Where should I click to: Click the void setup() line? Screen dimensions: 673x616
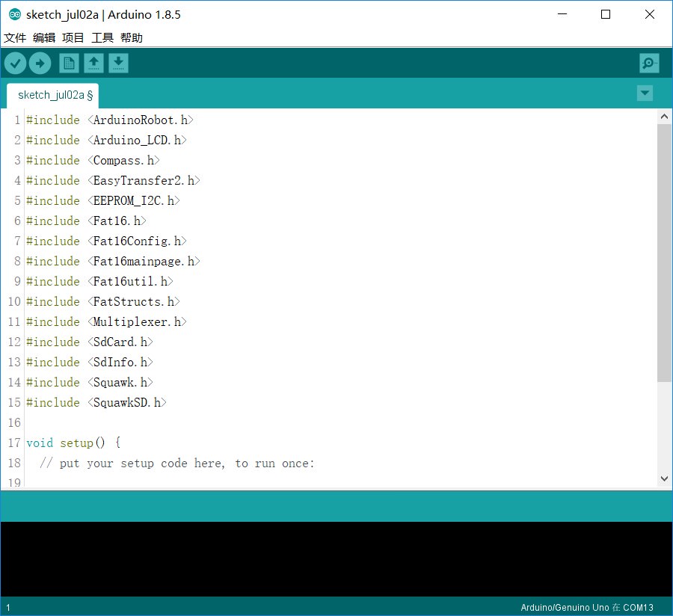click(73, 443)
